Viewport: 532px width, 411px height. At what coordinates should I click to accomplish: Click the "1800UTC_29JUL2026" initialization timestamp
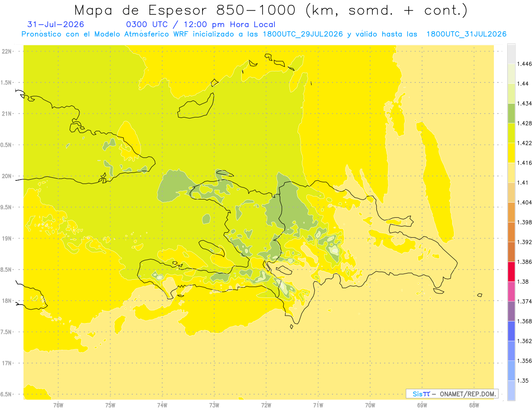[303, 34]
